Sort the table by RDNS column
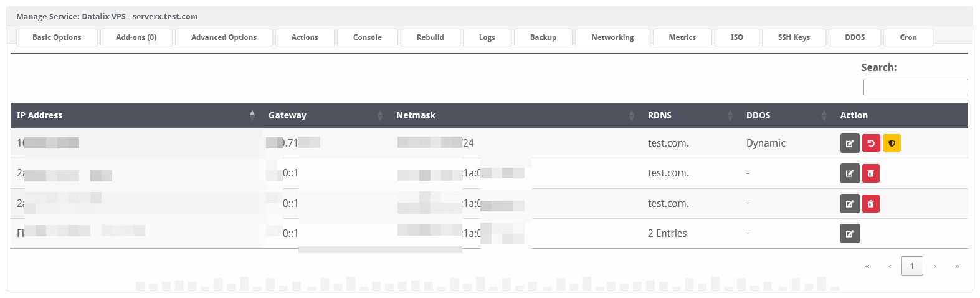The width and height of the screenshot is (980, 298). (x=730, y=115)
